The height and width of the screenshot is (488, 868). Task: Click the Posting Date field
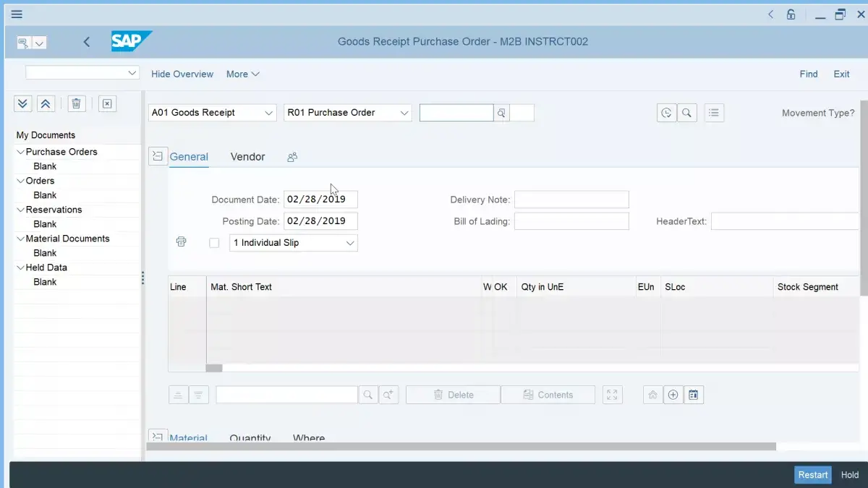[x=320, y=221]
